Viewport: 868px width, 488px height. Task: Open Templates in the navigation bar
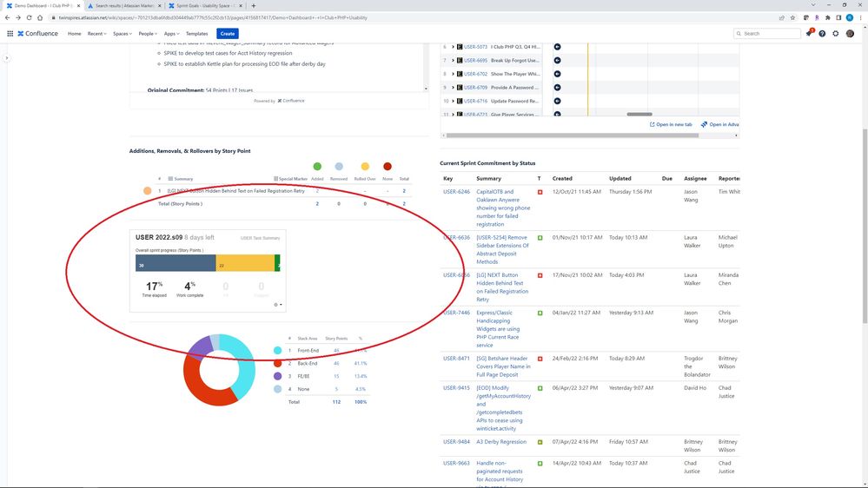(196, 34)
